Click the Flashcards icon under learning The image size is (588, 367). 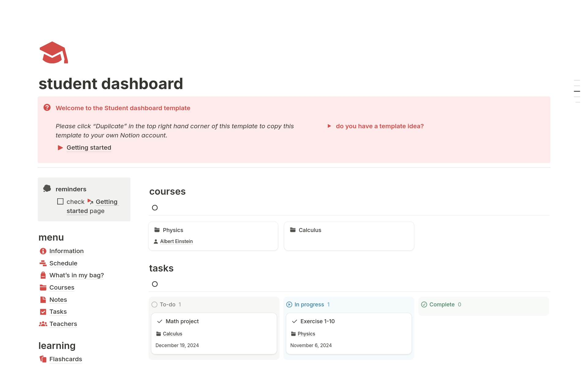(43, 358)
